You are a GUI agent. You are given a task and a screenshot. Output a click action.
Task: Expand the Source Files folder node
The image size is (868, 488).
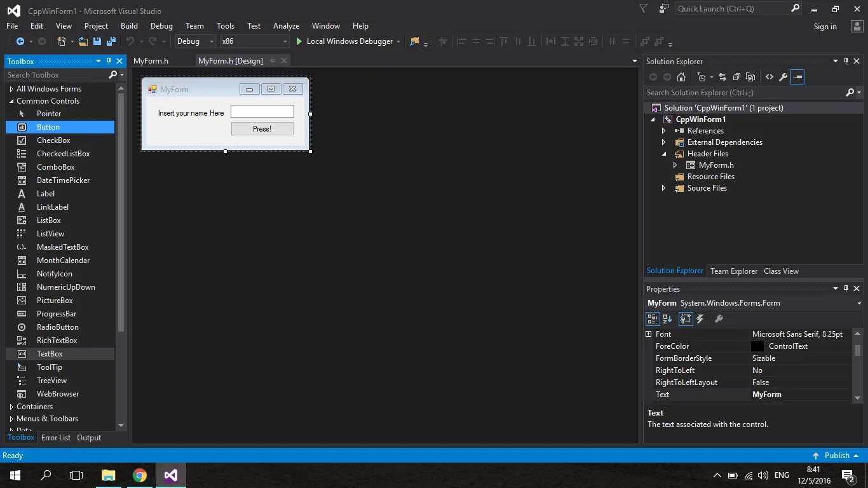click(664, 188)
